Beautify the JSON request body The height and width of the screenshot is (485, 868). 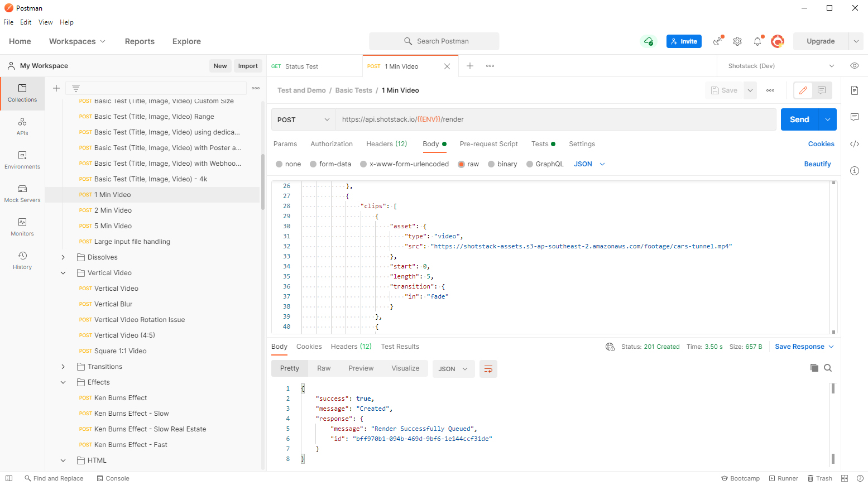coord(817,164)
